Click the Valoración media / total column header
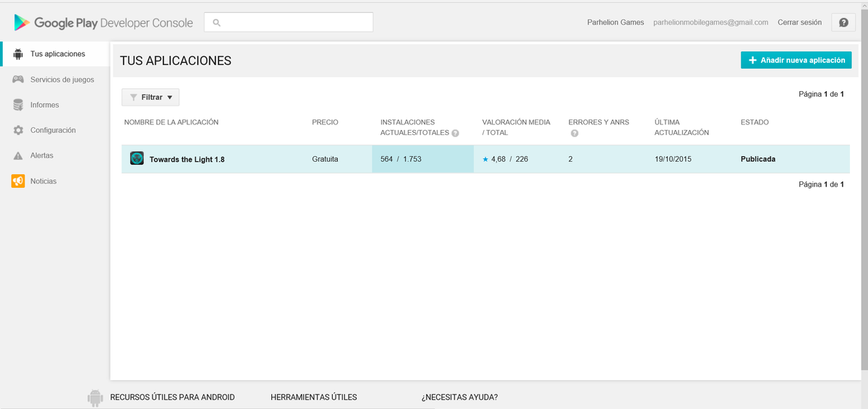This screenshot has width=868, height=409. pyautogui.click(x=516, y=127)
